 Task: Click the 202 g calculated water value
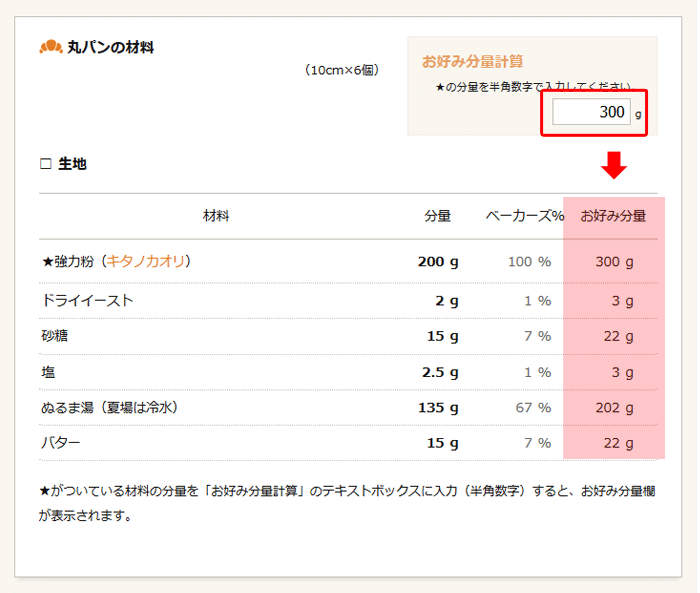coord(614,408)
